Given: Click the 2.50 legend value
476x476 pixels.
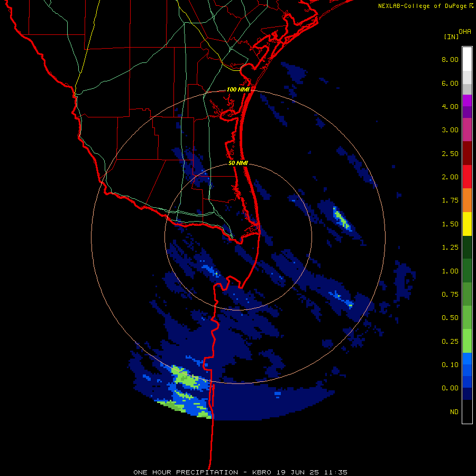Looking at the screenshot, I should 450,153.
